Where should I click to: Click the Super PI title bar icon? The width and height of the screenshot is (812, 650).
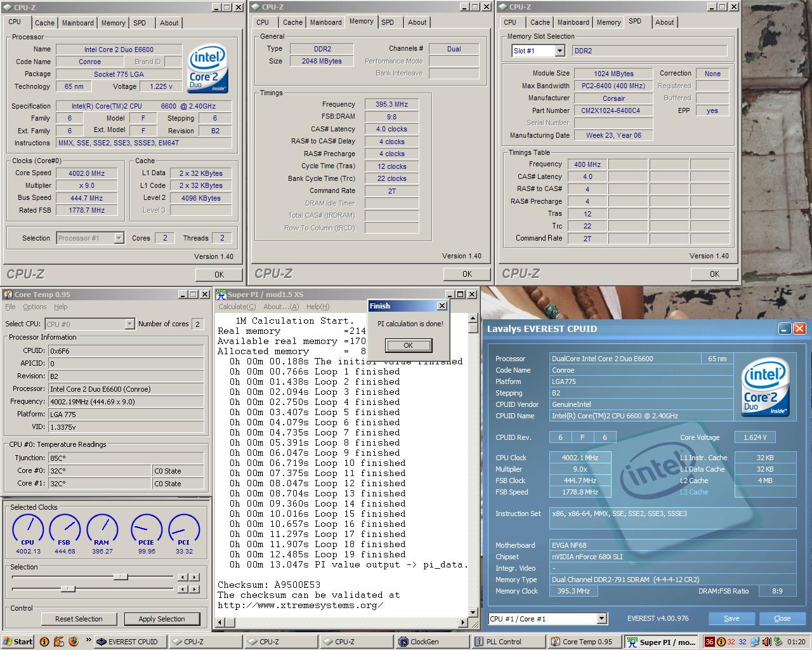pos(221,295)
